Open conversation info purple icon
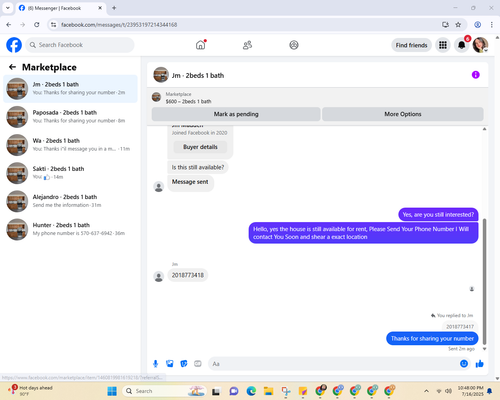Screen dimensions: 500x400 (x=476, y=75)
